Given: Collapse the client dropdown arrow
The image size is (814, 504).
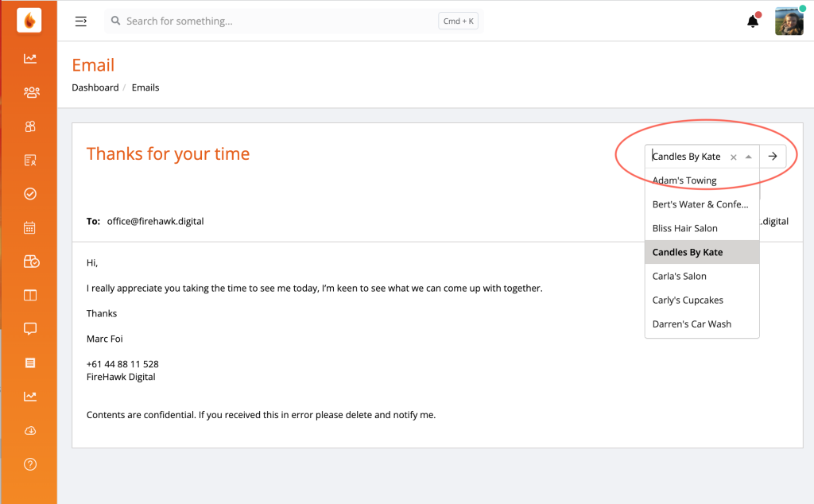Looking at the screenshot, I should [748, 157].
